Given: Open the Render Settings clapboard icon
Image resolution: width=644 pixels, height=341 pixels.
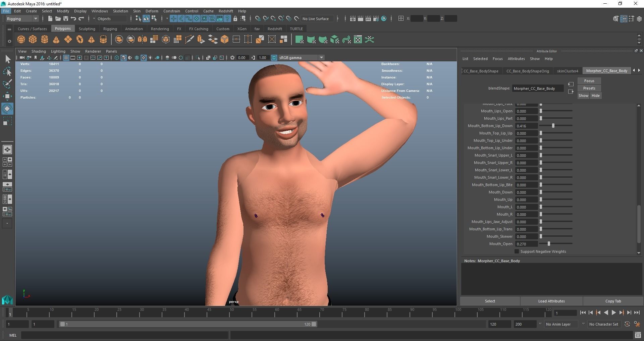Looking at the screenshot, I should click(x=376, y=19).
